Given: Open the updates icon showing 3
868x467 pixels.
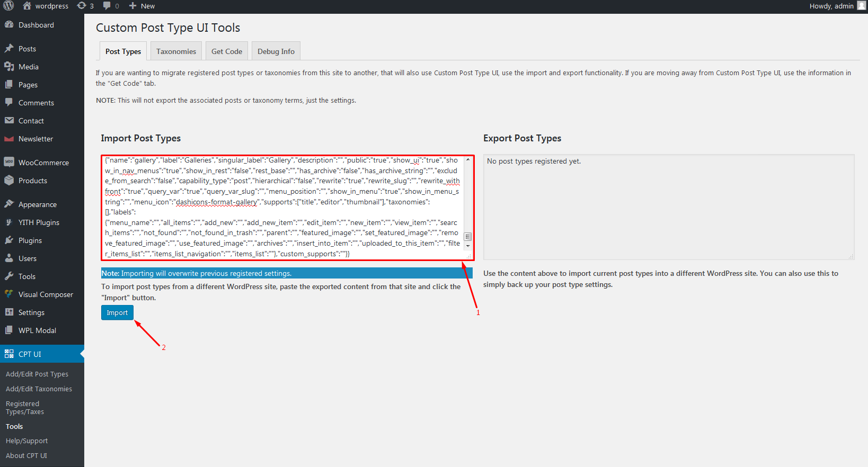Looking at the screenshot, I should point(82,6).
